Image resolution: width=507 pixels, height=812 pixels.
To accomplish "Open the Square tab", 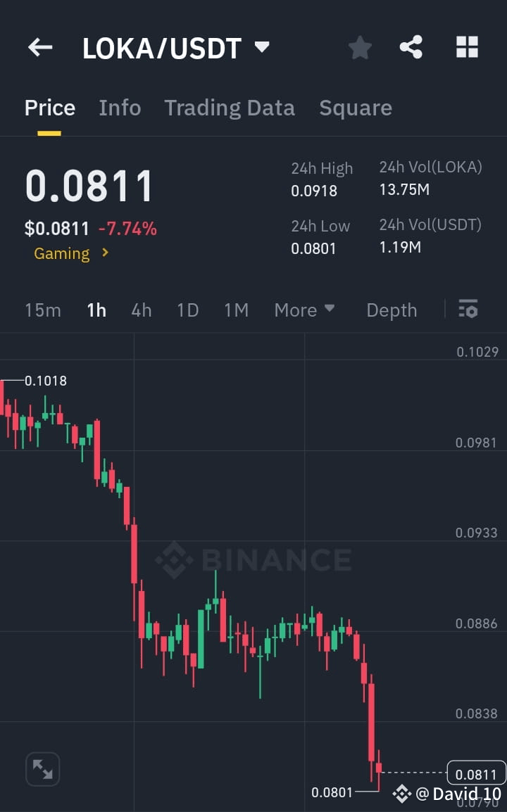I will tap(356, 108).
